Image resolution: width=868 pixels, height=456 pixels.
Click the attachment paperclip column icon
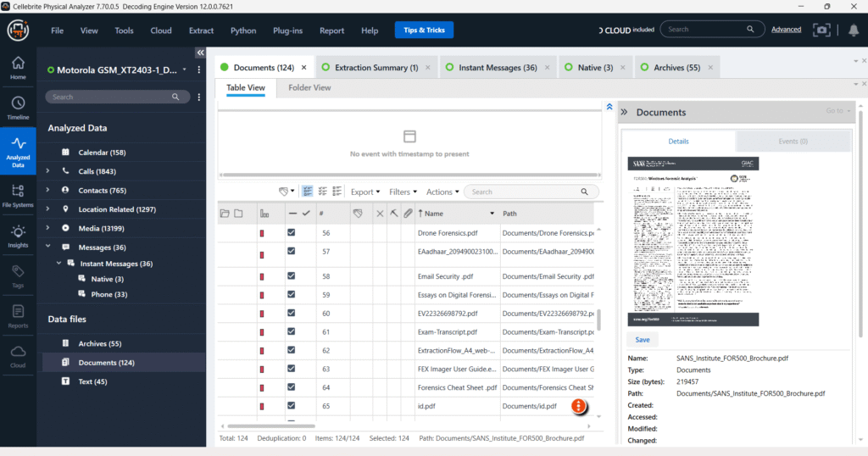[x=408, y=214]
